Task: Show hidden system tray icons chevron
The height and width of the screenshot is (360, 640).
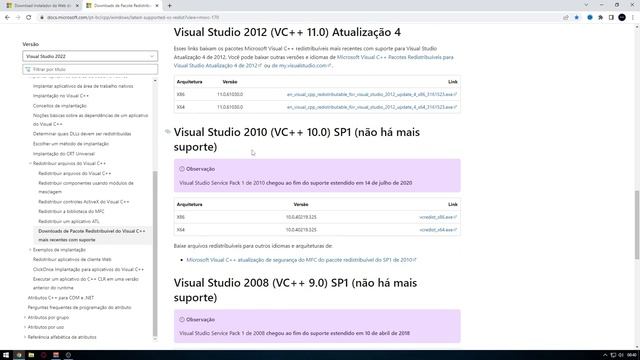Action: pyautogui.click(x=605, y=355)
